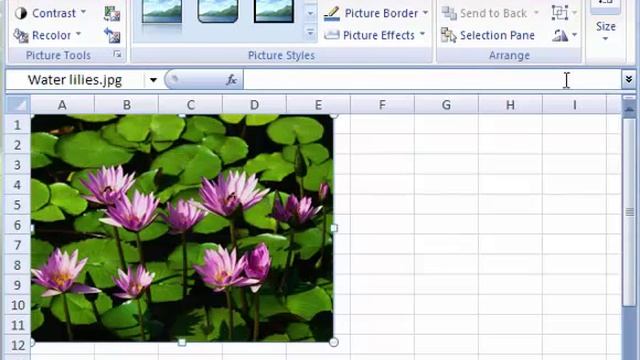The width and height of the screenshot is (640, 360).
Task: Click the Group objects icon
Action: (x=560, y=13)
